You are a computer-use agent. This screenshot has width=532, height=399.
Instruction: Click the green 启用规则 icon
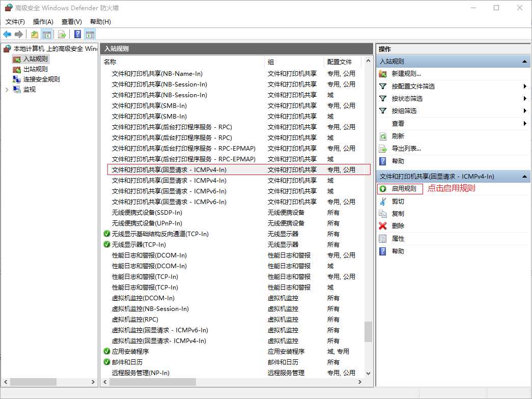click(383, 189)
